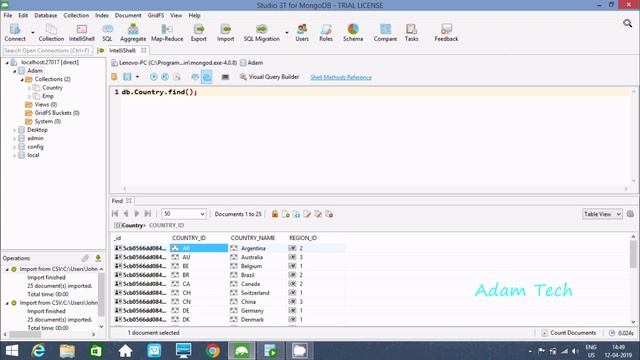The image size is (640, 360).
Task: Click the Windows Start button
Action: 11,351
